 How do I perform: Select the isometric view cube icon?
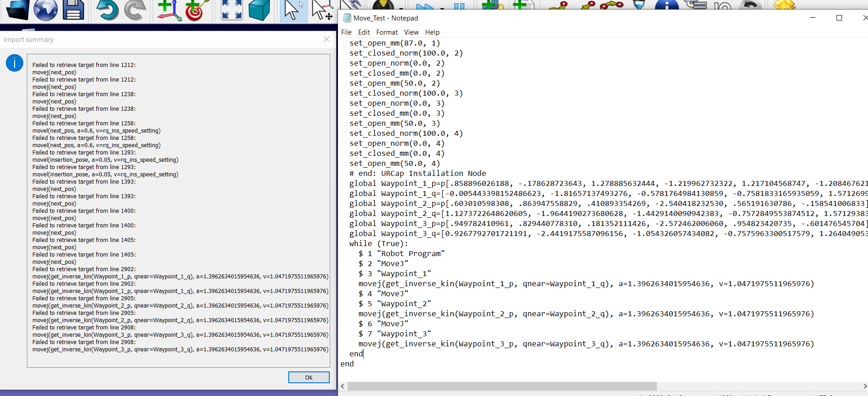click(x=259, y=10)
